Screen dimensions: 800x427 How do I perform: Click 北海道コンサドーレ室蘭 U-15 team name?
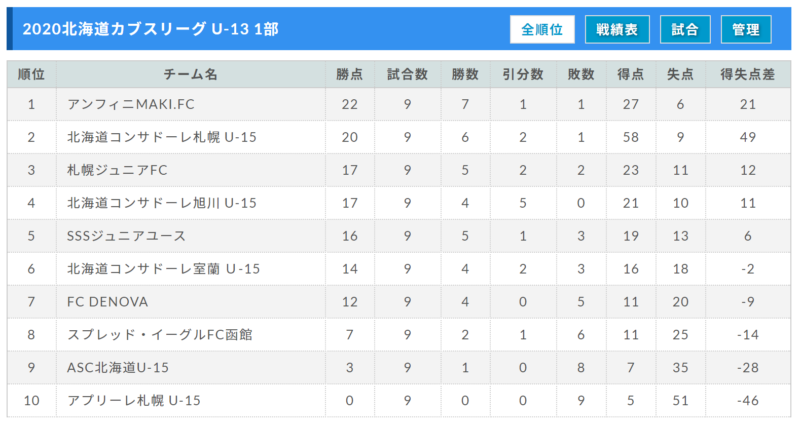pos(163,269)
